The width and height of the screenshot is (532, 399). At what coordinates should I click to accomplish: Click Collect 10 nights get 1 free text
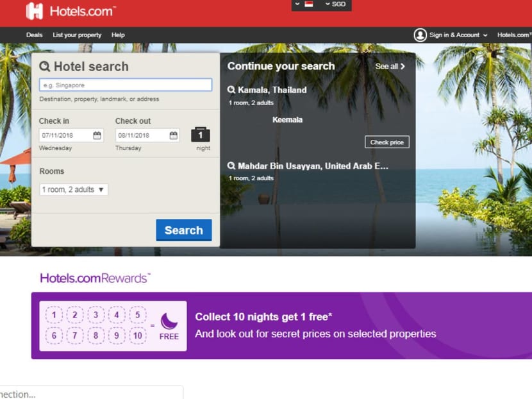263,317
